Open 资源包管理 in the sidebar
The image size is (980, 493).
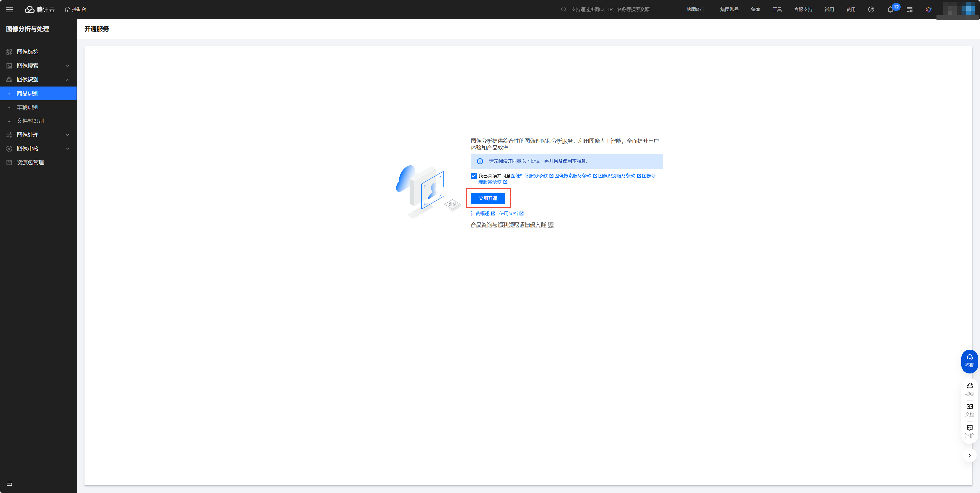coord(30,163)
